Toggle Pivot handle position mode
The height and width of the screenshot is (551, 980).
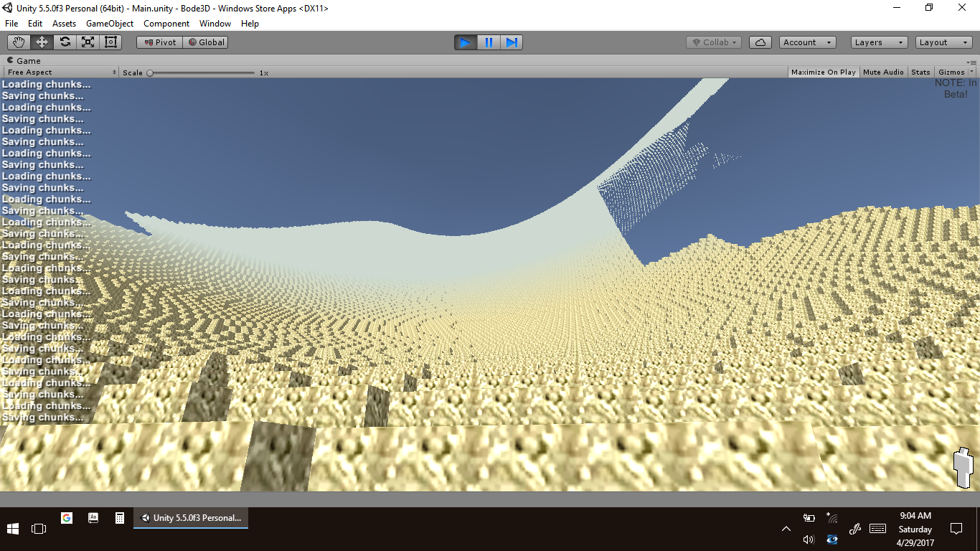[160, 42]
